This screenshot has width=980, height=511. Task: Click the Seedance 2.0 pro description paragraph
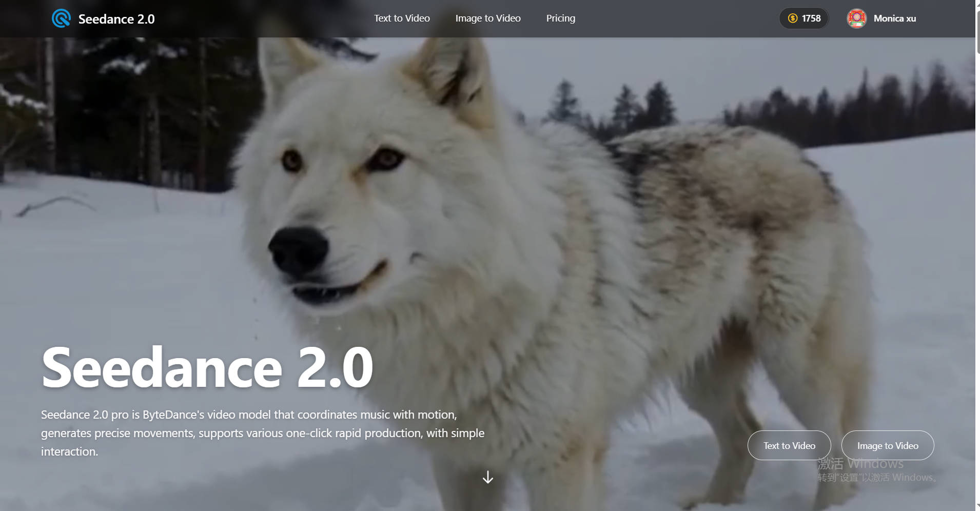point(263,433)
